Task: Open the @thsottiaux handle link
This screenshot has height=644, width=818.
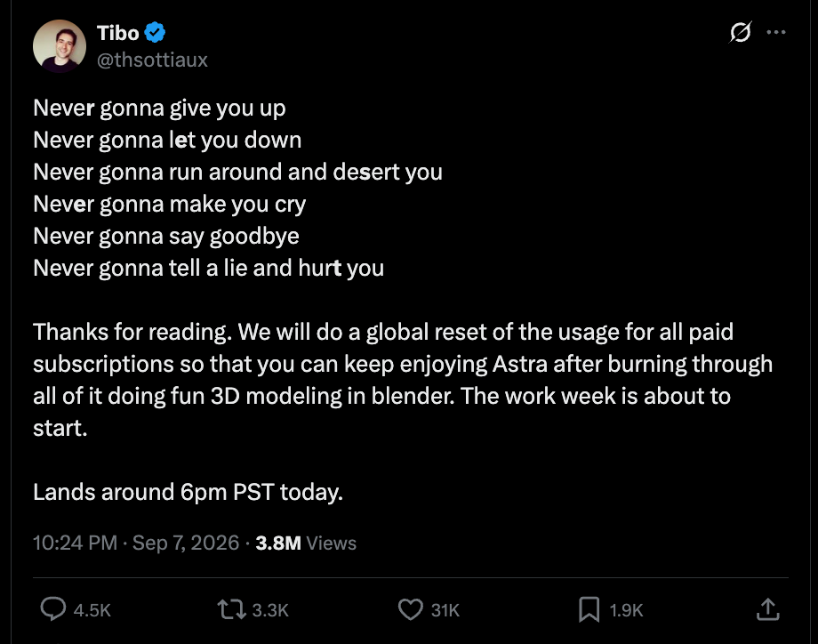Action: (x=152, y=60)
